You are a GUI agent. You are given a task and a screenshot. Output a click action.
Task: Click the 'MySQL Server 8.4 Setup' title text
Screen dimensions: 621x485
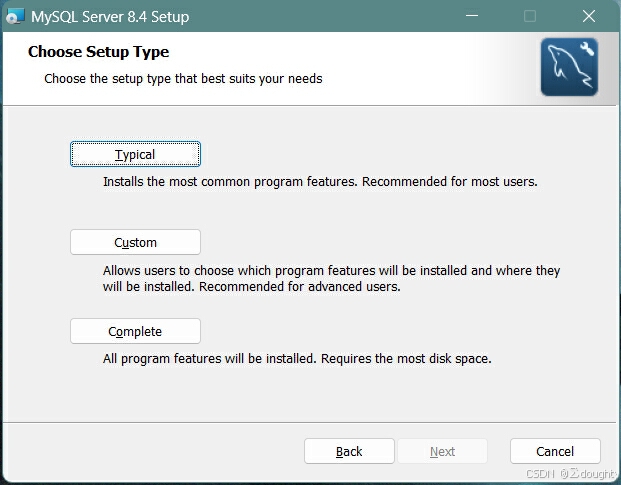pyautogui.click(x=110, y=17)
